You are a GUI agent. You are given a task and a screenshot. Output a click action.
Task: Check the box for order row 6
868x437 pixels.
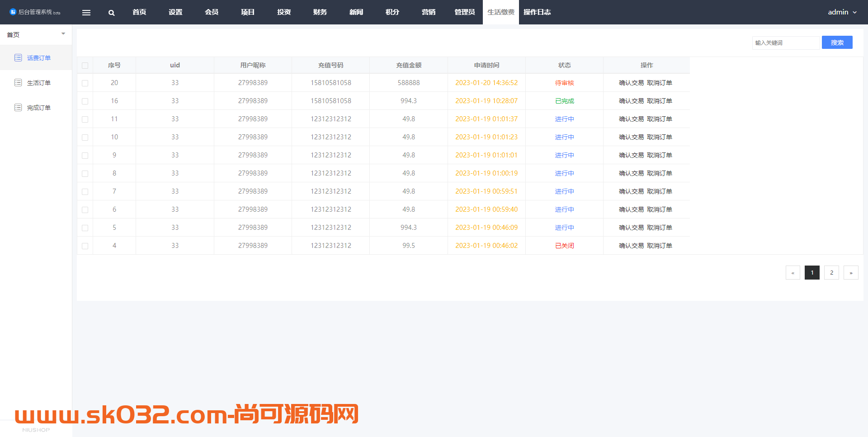click(85, 210)
